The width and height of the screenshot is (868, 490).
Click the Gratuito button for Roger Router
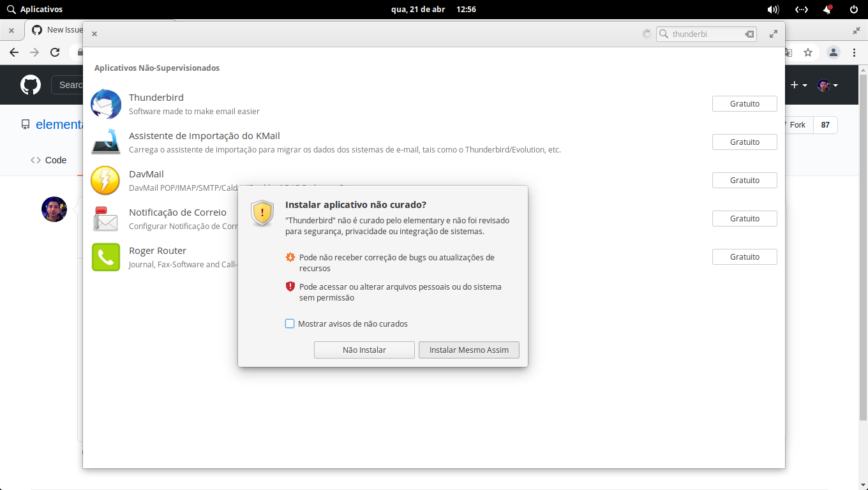coord(745,256)
